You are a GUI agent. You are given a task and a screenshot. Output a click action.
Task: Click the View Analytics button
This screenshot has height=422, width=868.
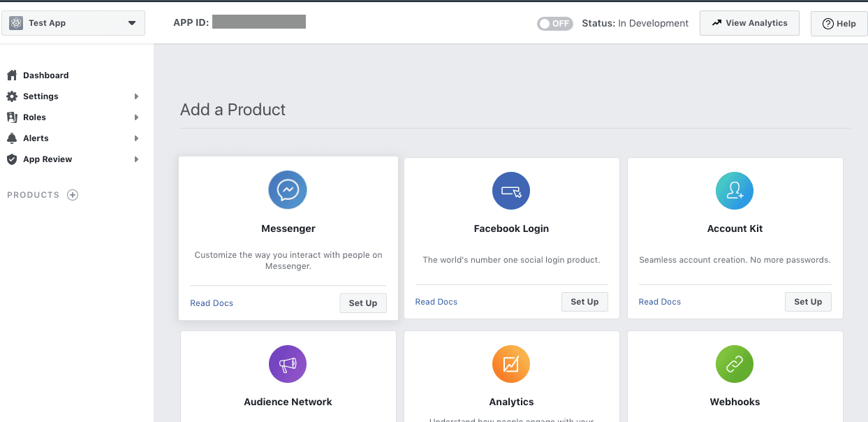point(749,23)
